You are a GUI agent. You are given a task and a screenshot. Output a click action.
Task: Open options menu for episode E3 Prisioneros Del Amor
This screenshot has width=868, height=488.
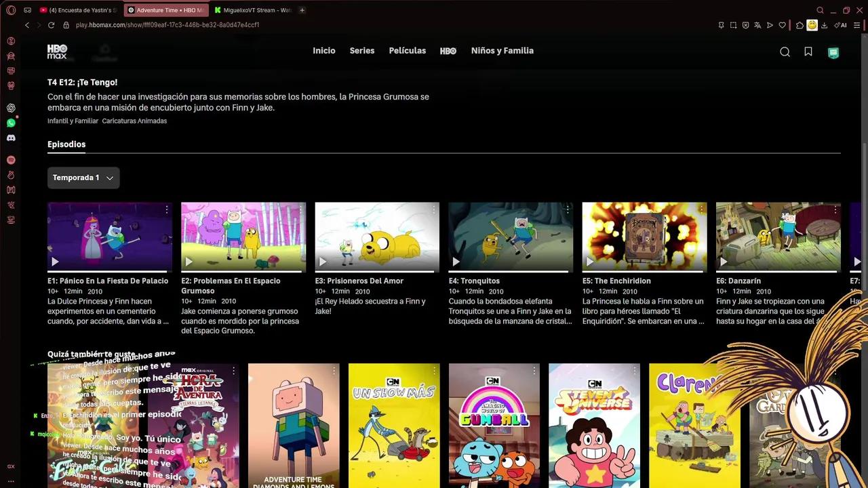[434, 210]
